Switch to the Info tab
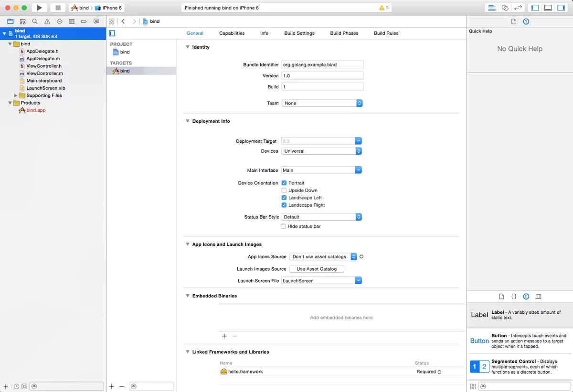 click(264, 33)
